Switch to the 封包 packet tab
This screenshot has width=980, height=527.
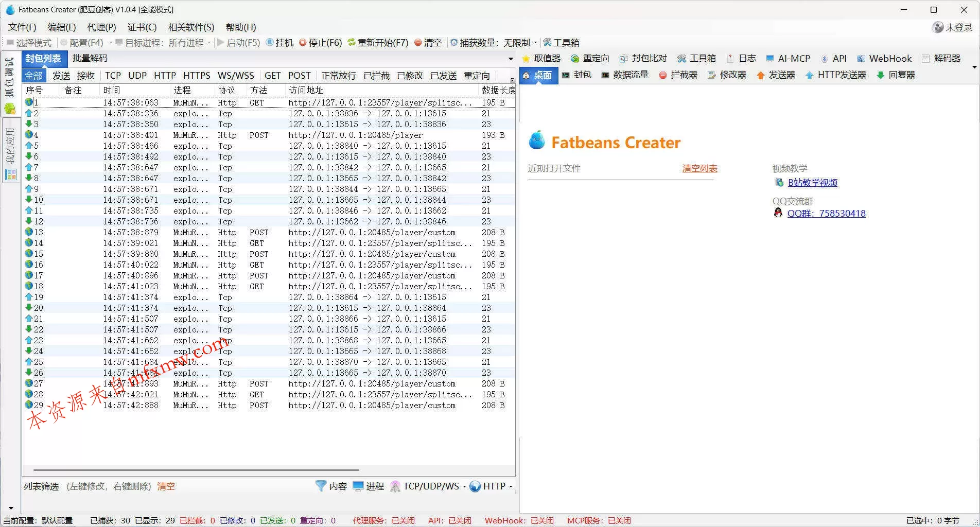click(x=576, y=75)
